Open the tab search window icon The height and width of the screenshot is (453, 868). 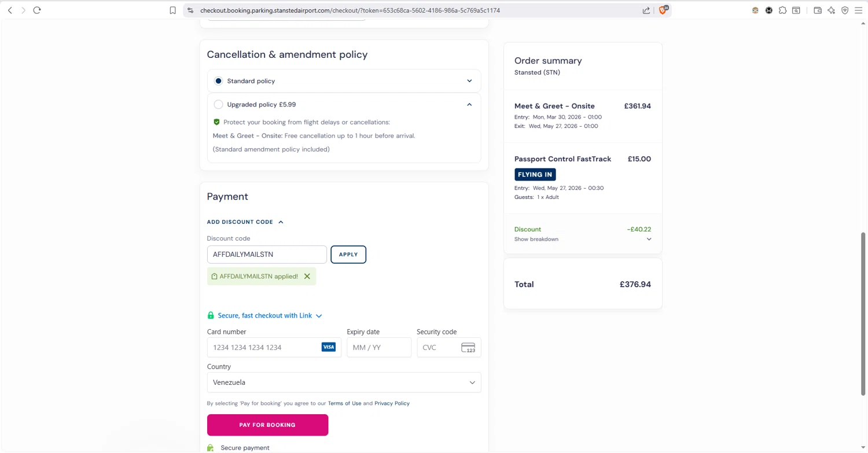[796, 10]
